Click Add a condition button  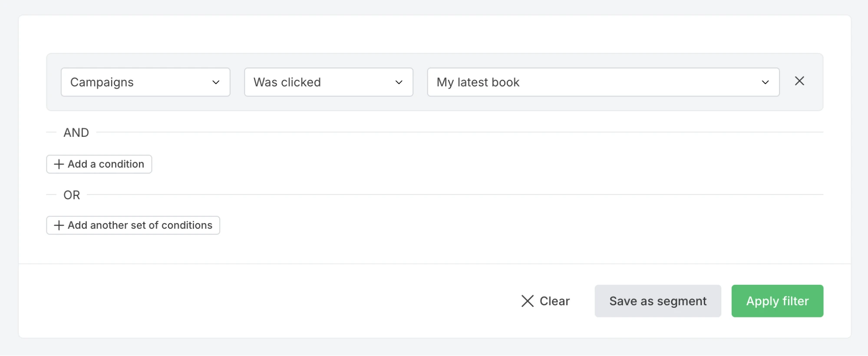pos(99,164)
